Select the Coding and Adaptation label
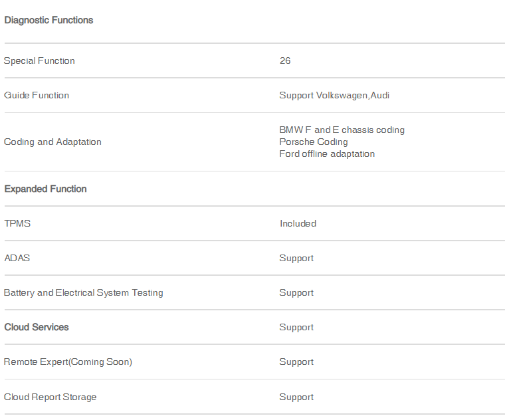This screenshot has height=420, width=505. [x=52, y=142]
